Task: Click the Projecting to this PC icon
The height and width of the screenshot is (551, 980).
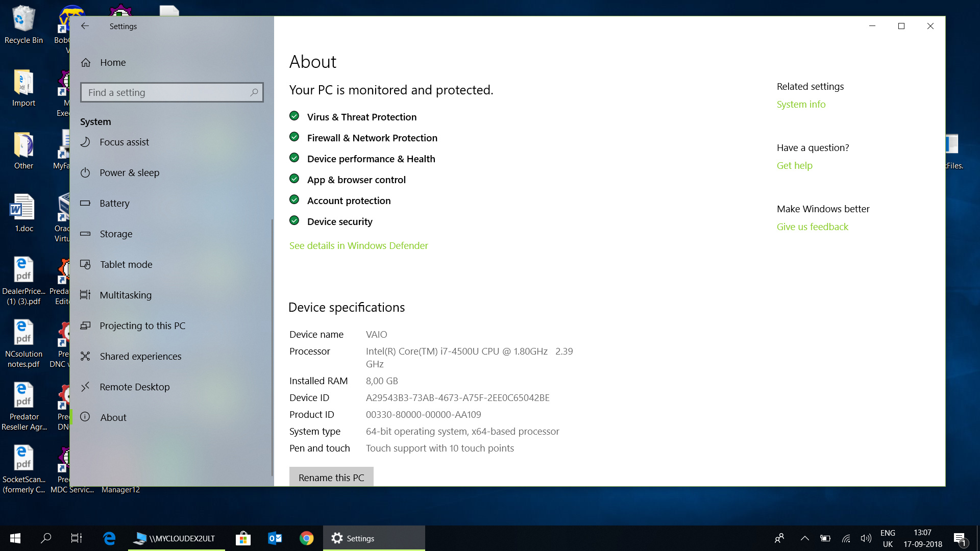Action: pos(85,325)
